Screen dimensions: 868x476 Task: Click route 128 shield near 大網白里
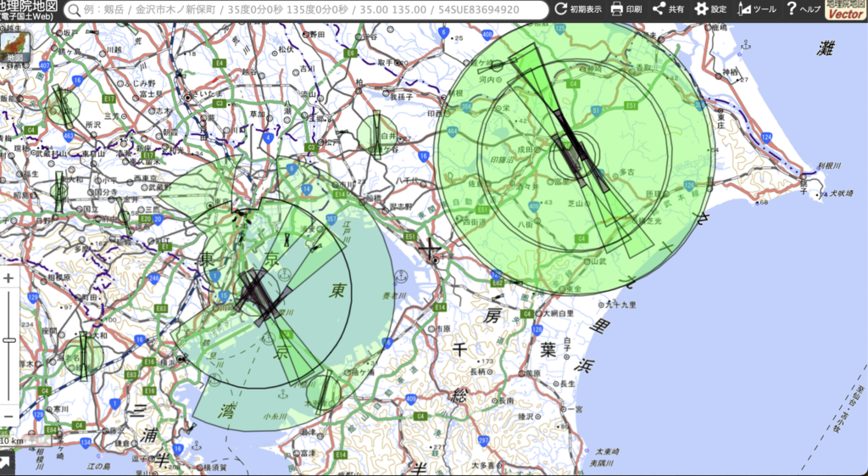pyautogui.click(x=537, y=330)
